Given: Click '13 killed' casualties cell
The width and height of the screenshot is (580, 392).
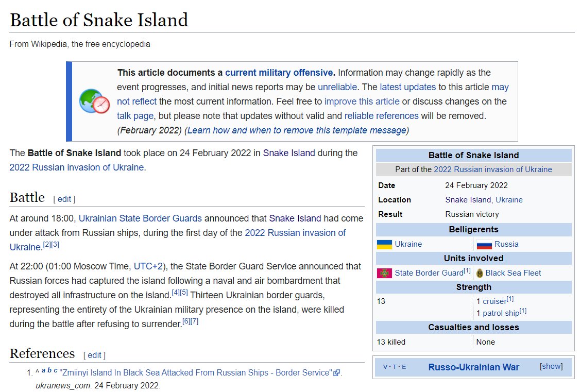Looking at the screenshot, I should click(391, 342).
